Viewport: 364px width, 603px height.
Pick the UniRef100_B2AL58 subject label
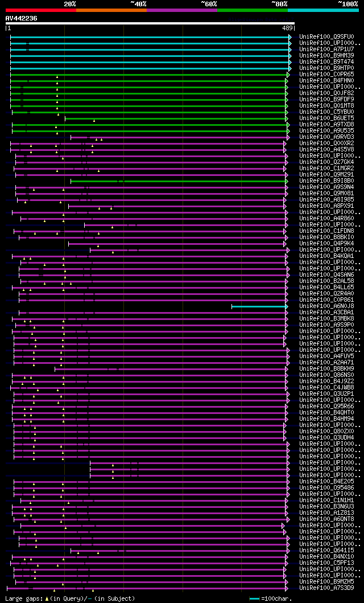click(327, 281)
